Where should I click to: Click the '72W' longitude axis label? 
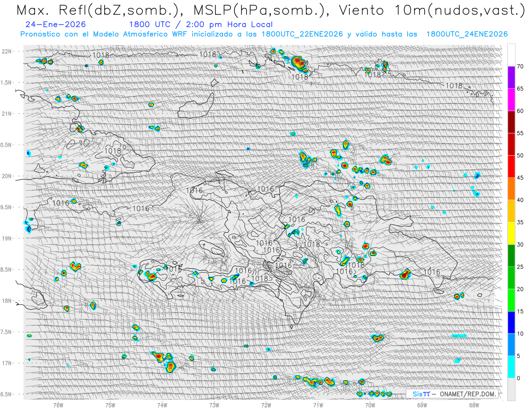coord(266,405)
